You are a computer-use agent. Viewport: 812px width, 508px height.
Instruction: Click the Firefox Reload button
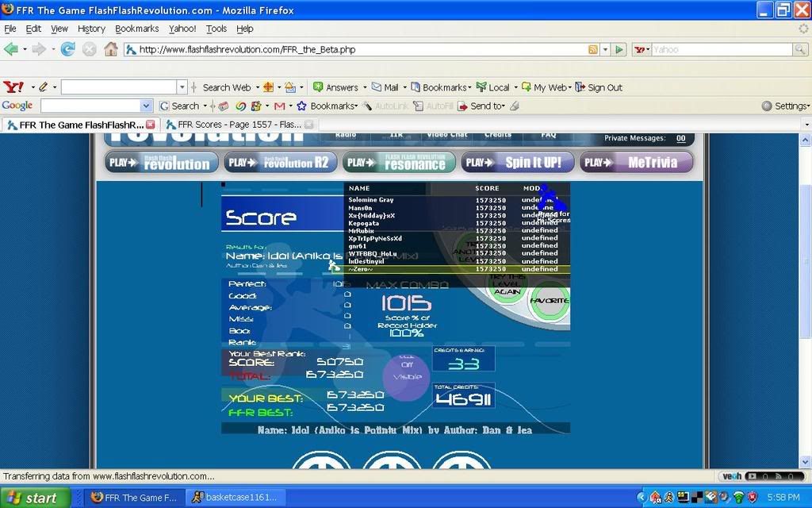click(68, 49)
